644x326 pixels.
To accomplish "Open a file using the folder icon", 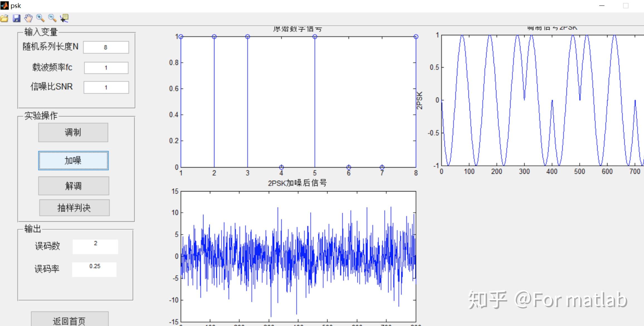I will pos(4,18).
